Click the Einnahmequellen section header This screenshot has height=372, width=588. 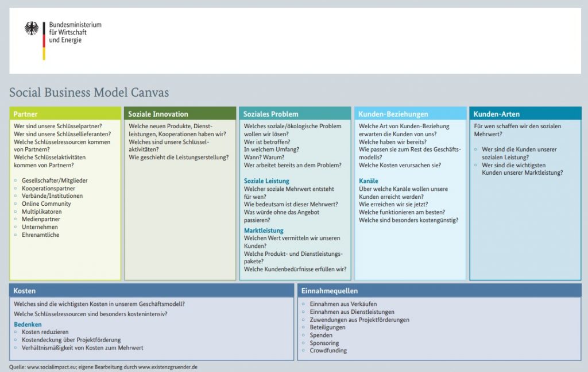(x=330, y=291)
